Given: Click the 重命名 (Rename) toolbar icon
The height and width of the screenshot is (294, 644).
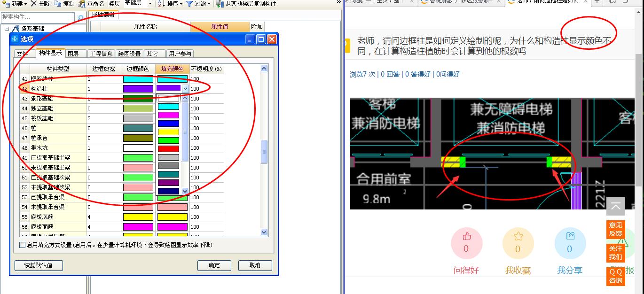Looking at the screenshot, I should (81, 3).
